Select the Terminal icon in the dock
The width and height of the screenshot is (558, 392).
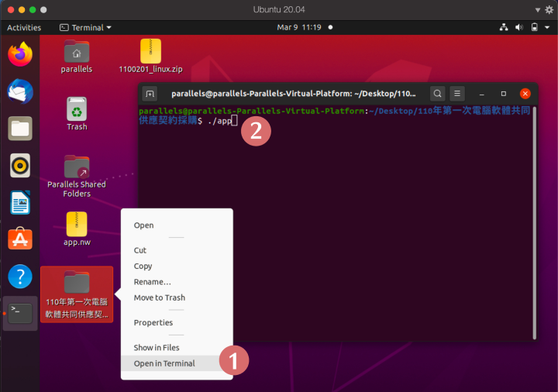(20, 314)
